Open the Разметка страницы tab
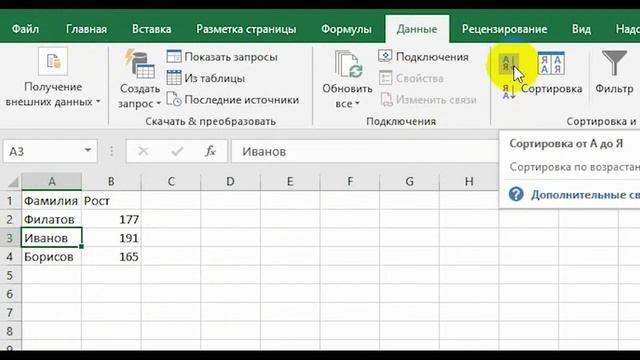The image size is (640, 360). [246, 29]
